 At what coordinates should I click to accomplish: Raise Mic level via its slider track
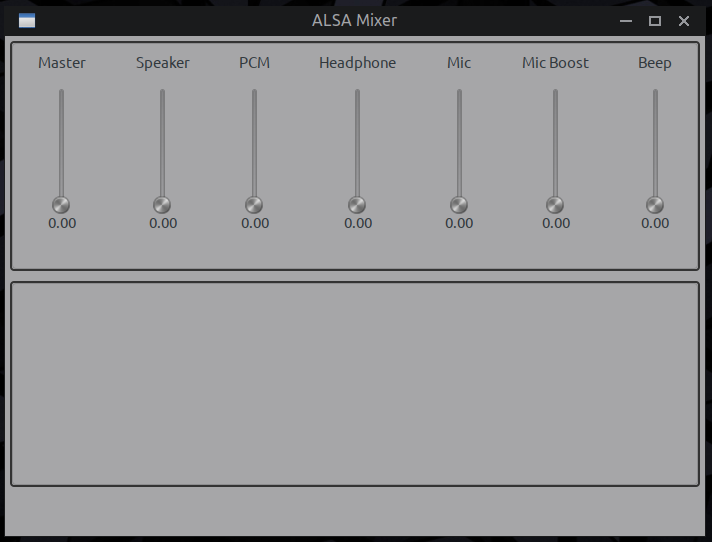tap(459, 143)
